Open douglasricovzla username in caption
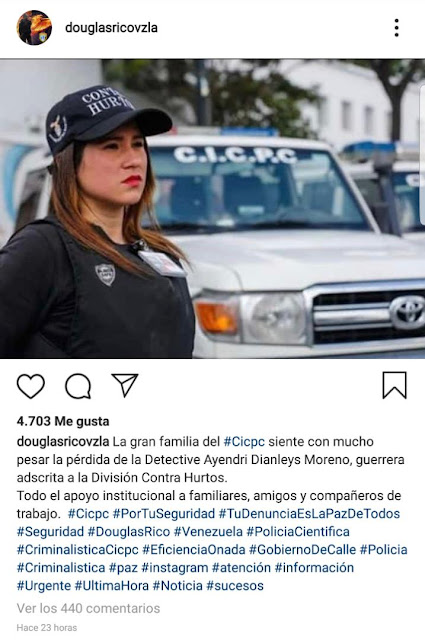 63,442
